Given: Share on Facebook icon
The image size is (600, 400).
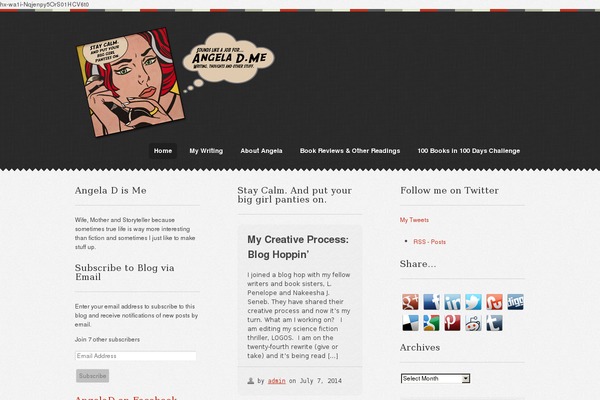Looking at the screenshot, I should click(431, 302).
